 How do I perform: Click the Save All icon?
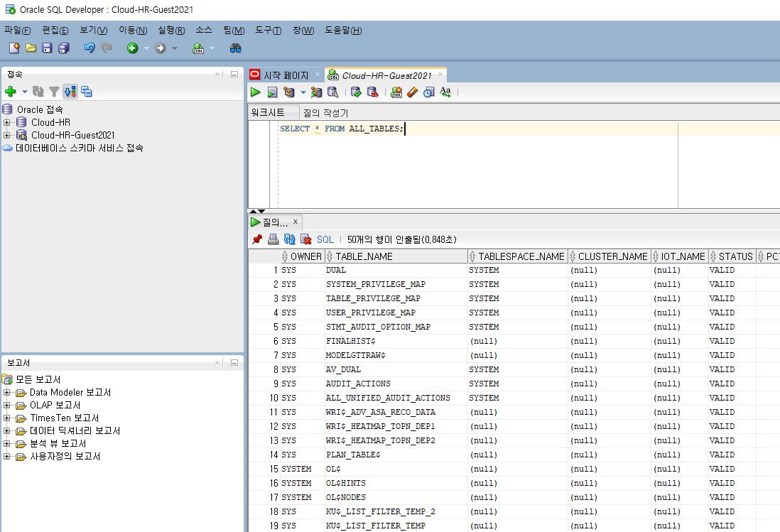(x=64, y=48)
